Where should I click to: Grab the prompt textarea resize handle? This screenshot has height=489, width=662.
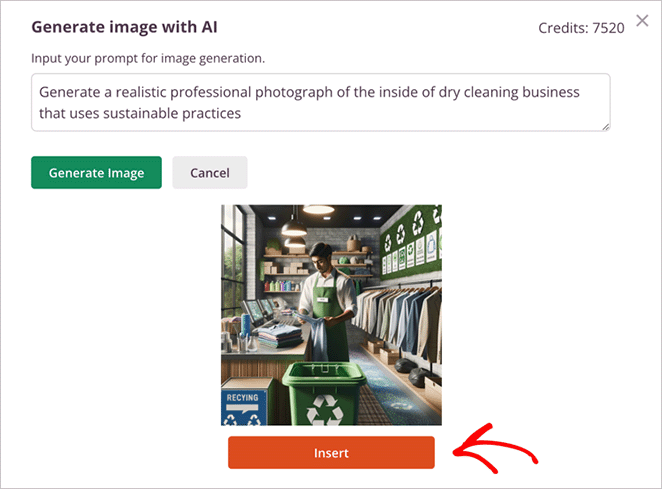coord(606,127)
